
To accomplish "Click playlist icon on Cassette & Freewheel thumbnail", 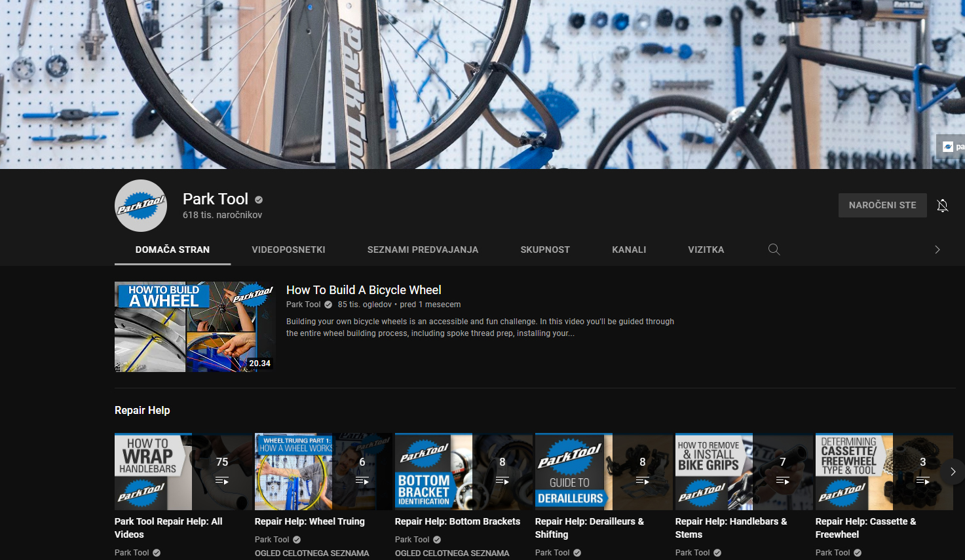I will pos(922,481).
